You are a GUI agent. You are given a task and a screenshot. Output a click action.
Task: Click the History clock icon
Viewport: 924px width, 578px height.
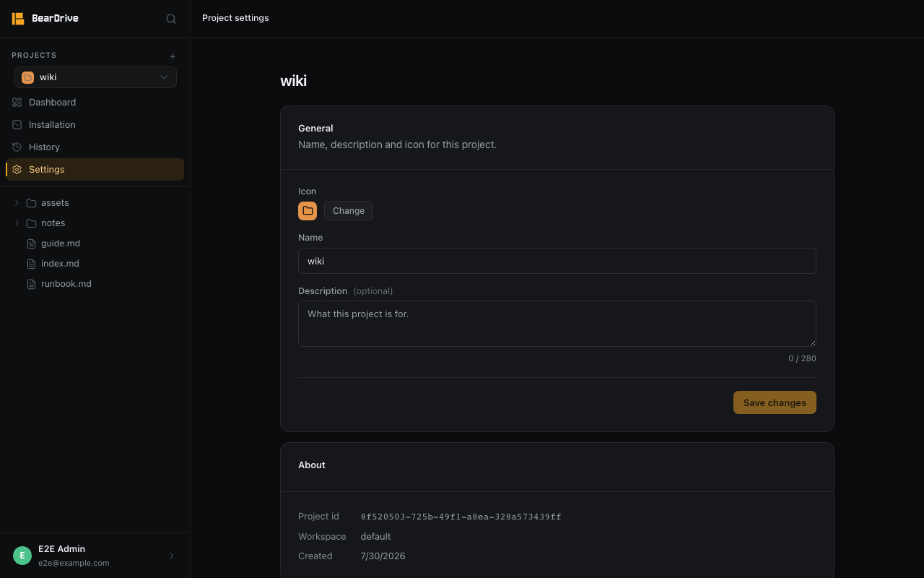(17, 147)
